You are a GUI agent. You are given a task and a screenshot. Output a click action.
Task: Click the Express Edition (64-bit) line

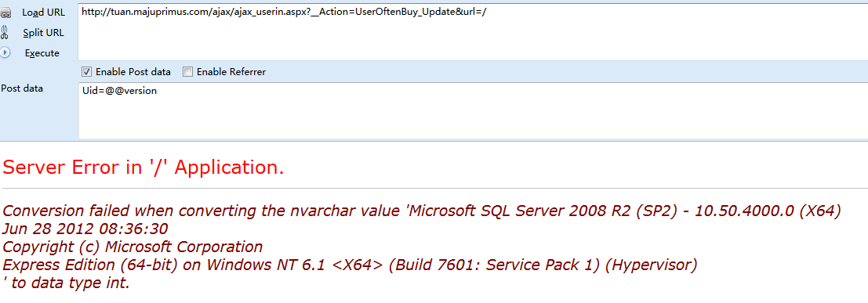pos(349,265)
